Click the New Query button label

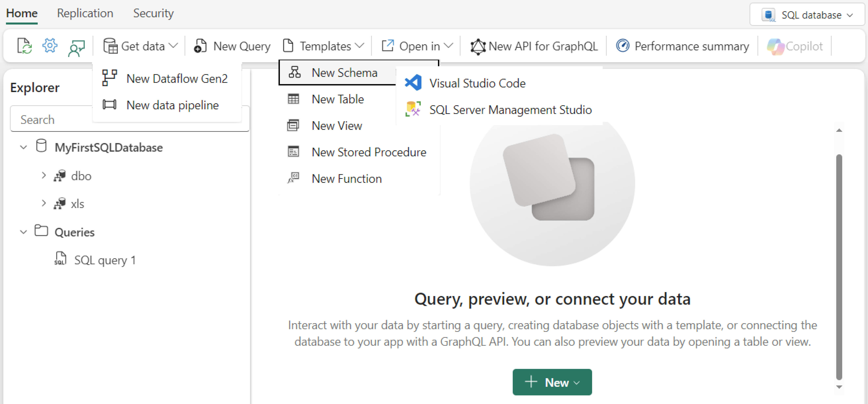[242, 46]
